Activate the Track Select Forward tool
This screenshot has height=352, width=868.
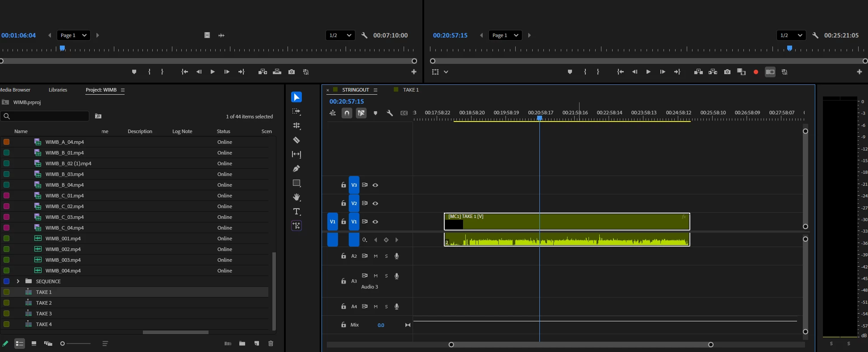pos(296,112)
